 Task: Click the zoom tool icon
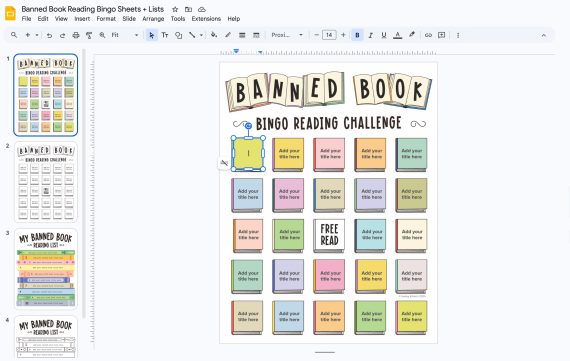pyautogui.click(x=102, y=35)
